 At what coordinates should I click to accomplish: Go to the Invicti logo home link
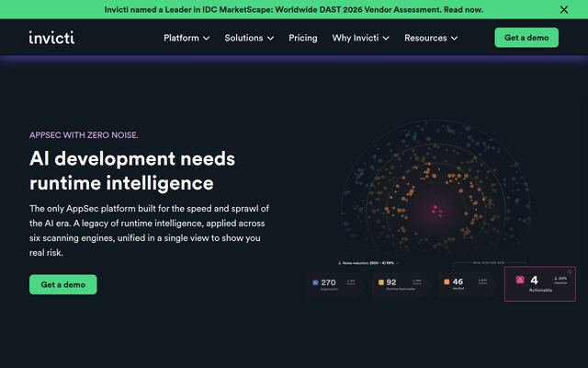pos(51,38)
